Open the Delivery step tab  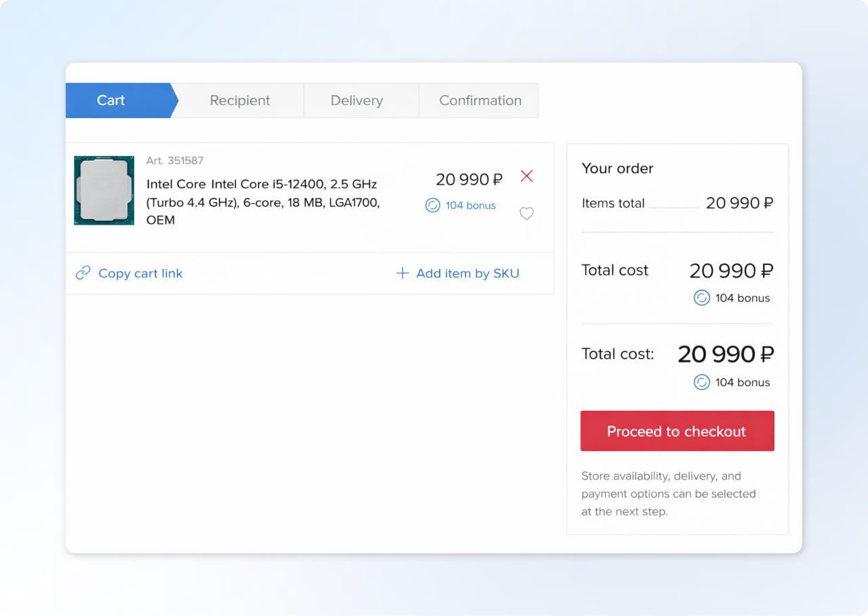(357, 100)
